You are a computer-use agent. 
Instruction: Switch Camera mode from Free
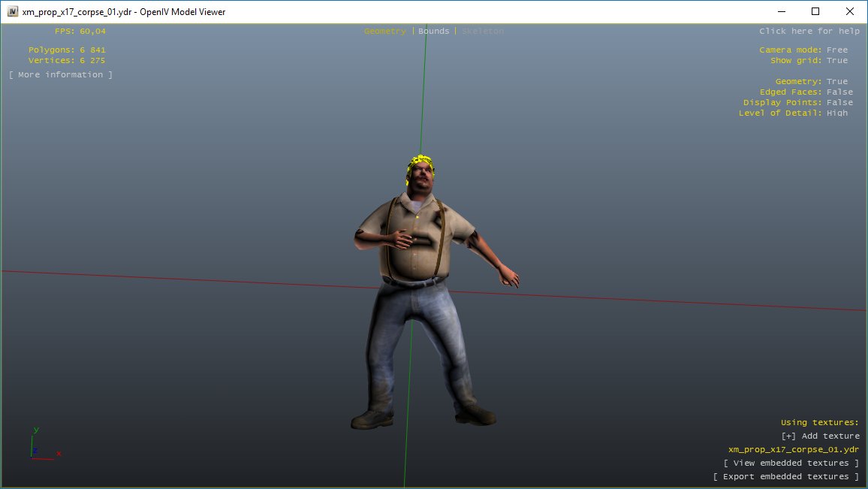[x=836, y=50]
